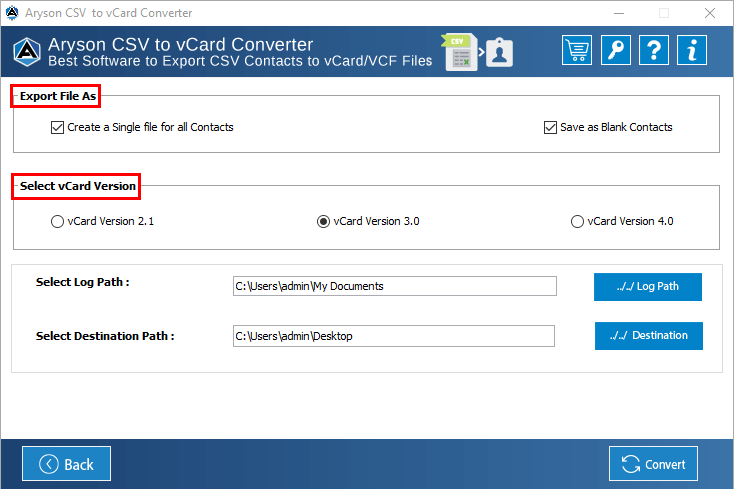Go Back to previous step
The width and height of the screenshot is (734, 489).
[x=66, y=464]
